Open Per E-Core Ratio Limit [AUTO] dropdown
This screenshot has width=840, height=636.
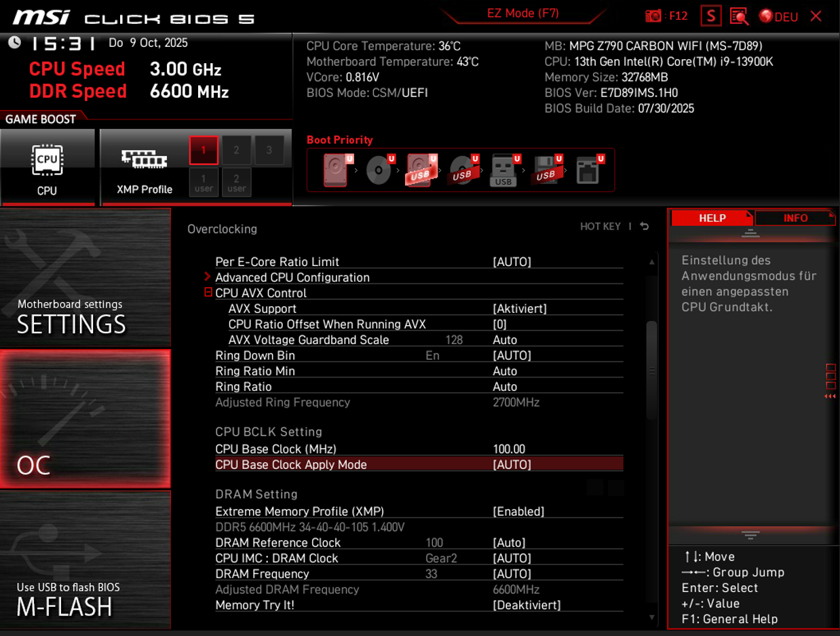pyautogui.click(x=512, y=262)
